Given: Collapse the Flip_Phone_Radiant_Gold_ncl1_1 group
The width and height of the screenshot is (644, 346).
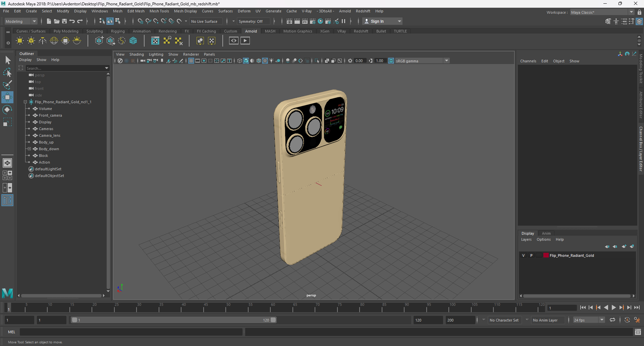Looking at the screenshot, I should [25, 102].
